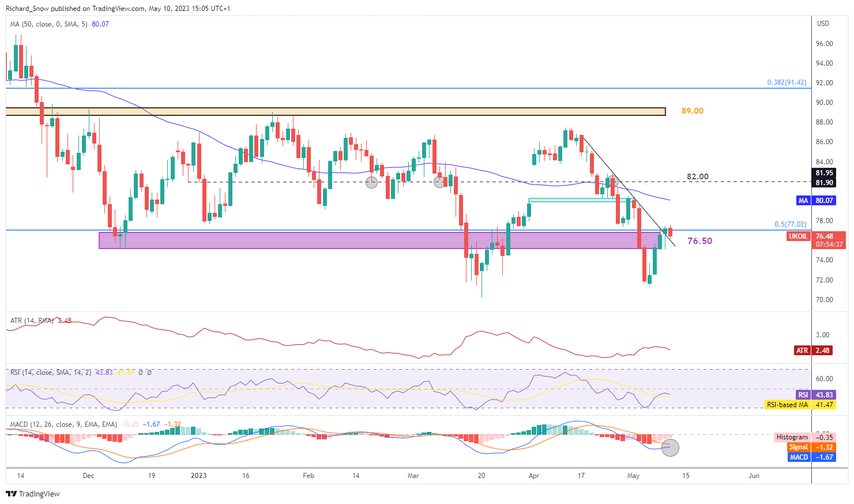Viewport: 854px width, 504px height.
Task: Click the orange 89.00 resistance rectangle
Action: pos(336,111)
